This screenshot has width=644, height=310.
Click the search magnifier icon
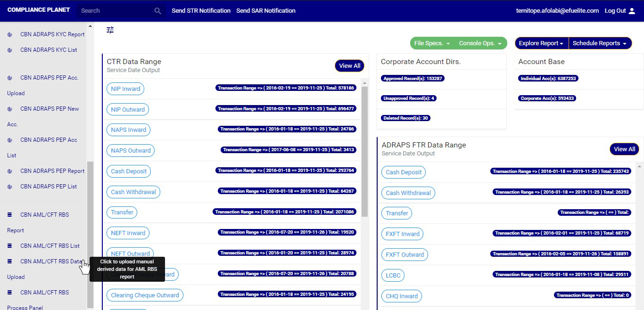click(x=157, y=11)
